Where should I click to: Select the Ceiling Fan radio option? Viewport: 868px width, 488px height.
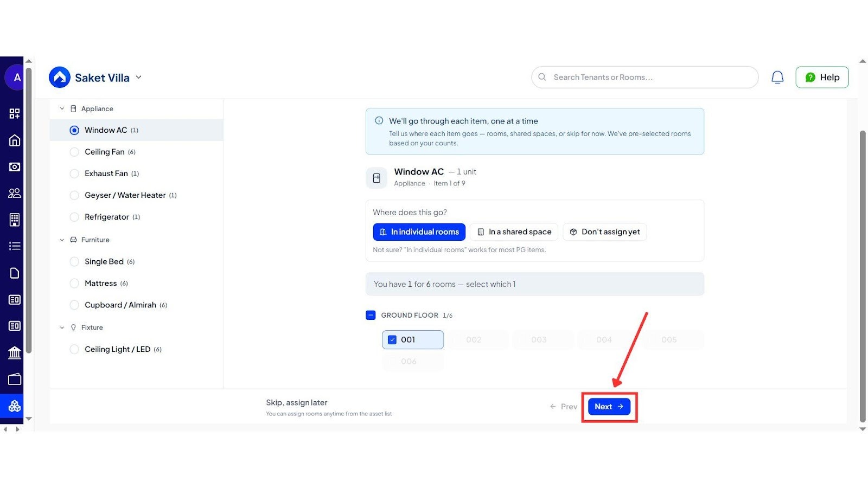point(74,152)
